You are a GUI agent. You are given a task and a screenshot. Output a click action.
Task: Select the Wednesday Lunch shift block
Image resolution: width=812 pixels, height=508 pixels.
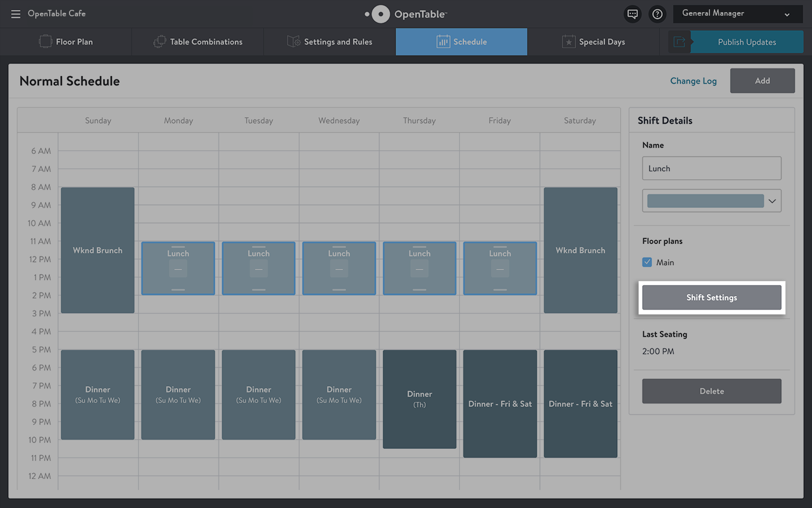pyautogui.click(x=339, y=268)
